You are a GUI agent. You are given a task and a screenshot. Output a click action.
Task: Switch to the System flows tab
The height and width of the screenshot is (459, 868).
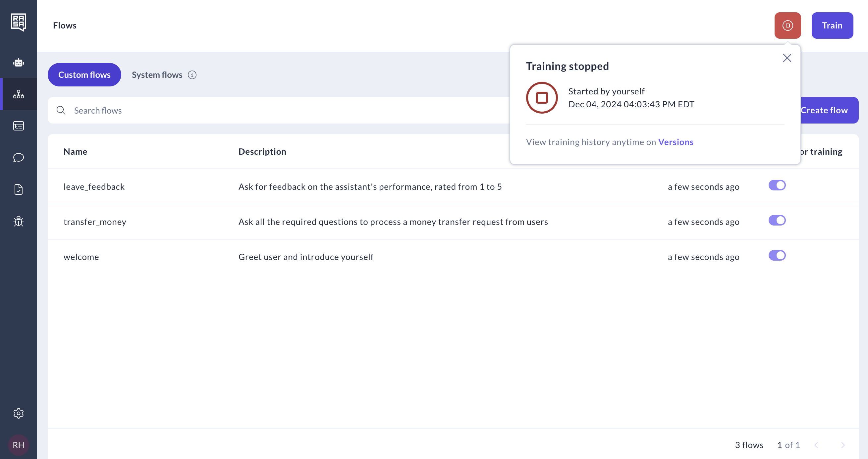pos(157,75)
